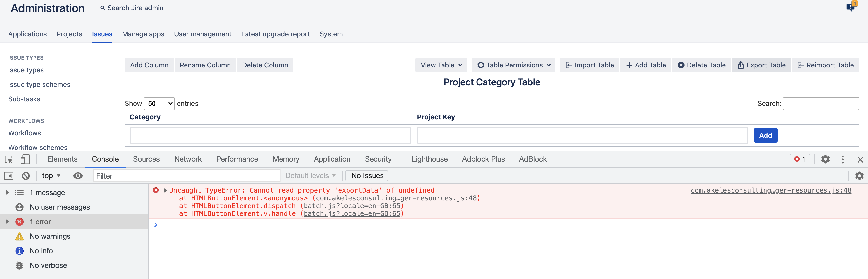Open console settings gear at right
868x279 pixels.
pyautogui.click(x=859, y=176)
